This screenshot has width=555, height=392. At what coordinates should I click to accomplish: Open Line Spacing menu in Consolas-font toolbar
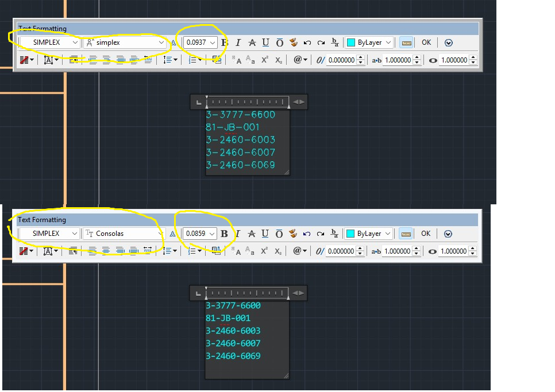click(x=169, y=251)
